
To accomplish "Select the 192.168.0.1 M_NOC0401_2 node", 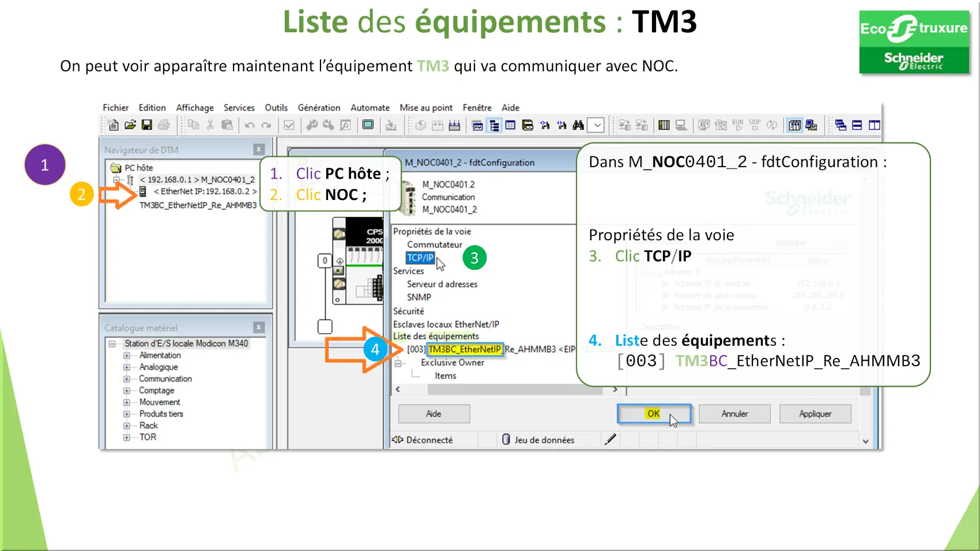I will [197, 180].
